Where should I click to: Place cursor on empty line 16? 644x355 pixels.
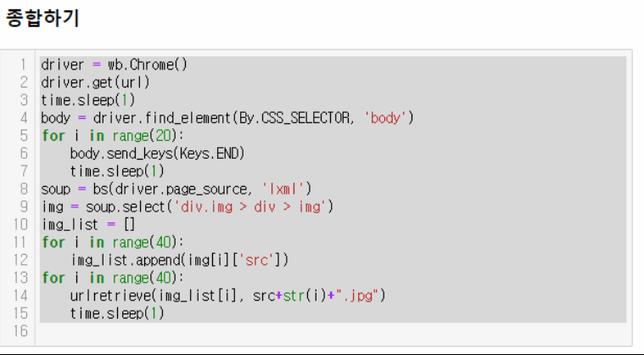pos(333,331)
